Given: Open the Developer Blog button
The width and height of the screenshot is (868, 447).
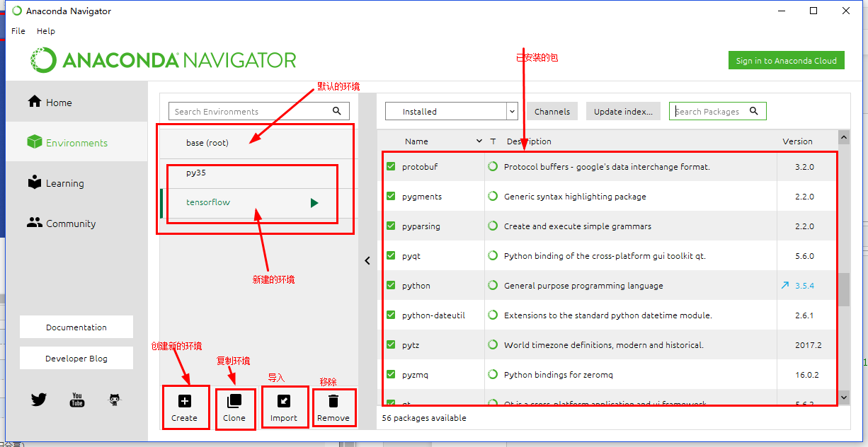Looking at the screenshot, I should tap(76, 359).
